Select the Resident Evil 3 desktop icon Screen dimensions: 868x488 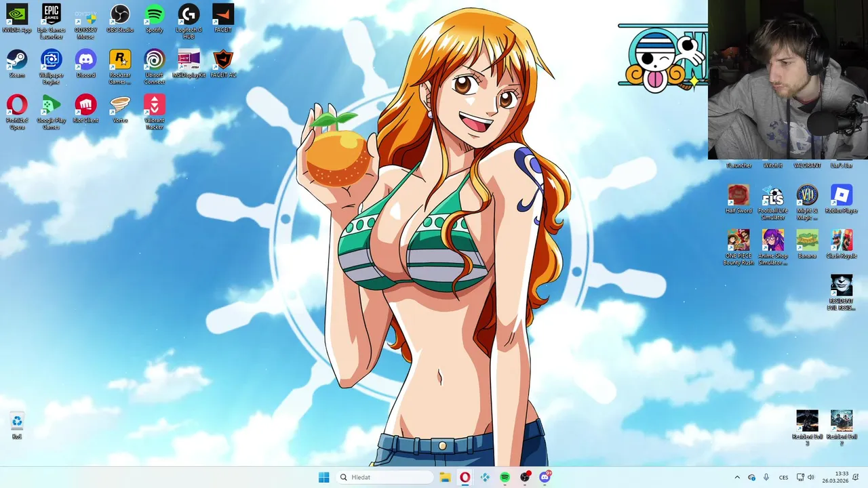807,428
